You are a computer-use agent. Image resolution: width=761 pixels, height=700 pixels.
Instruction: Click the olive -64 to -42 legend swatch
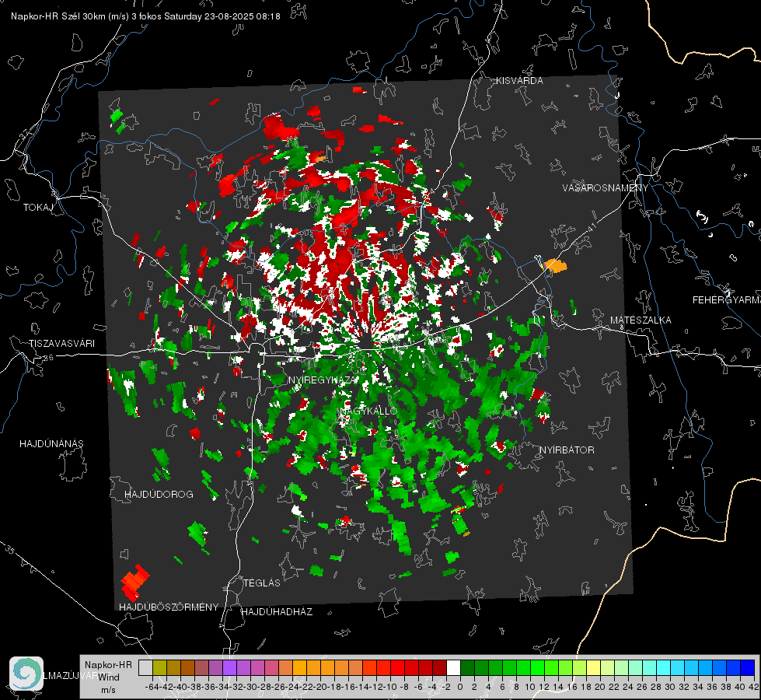(159, 667)
